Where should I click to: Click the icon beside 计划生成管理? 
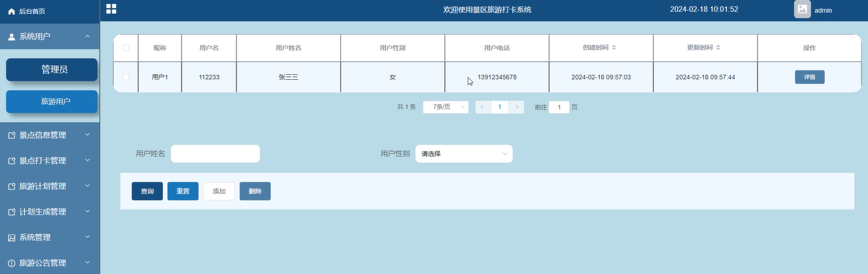point(11,212)
